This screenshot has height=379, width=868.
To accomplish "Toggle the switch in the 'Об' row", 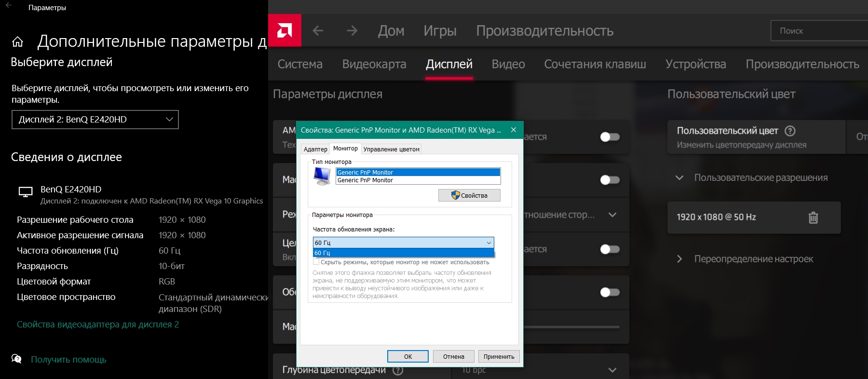I will pyautogui.click(x=610, y=292).
